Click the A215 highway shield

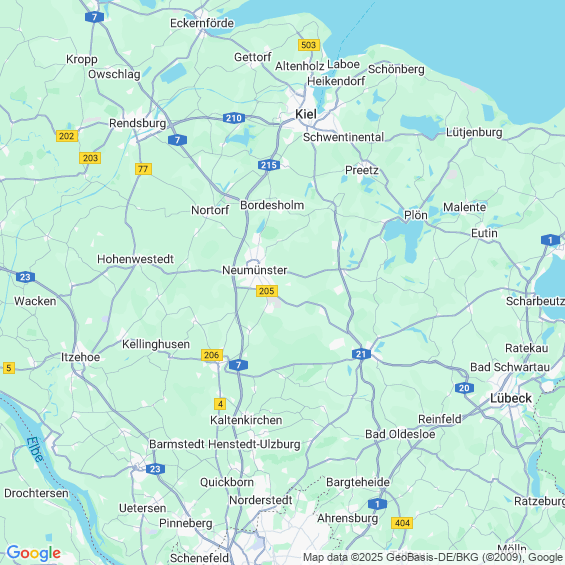pyautogui.click(x=269, y=165)
